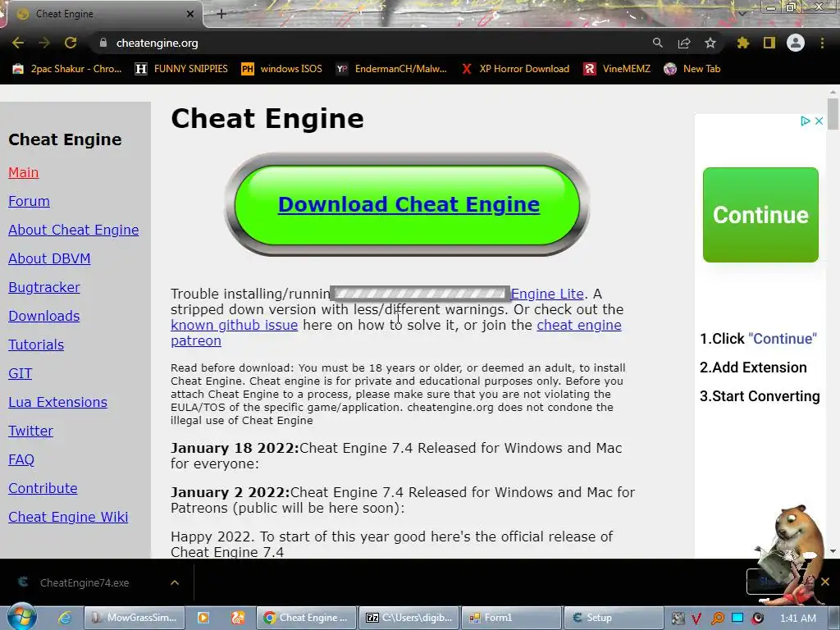
Task: Open the extensions puzzle icon
Action: click(742, 43)
